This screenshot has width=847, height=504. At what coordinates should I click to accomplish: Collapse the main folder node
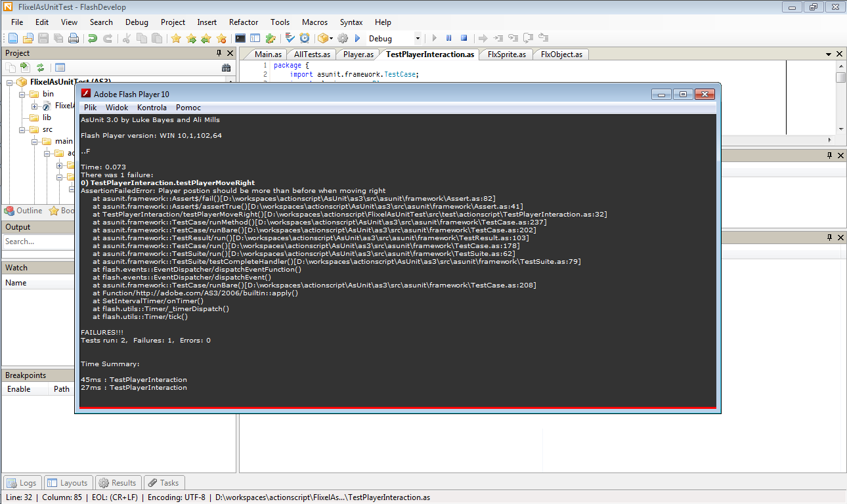pyautogui.click(x=34, y=141)
